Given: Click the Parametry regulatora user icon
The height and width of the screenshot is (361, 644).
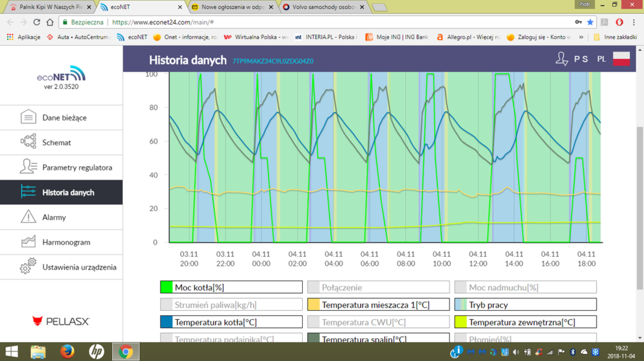Looking at the screenshot, I should pos(28,167).
